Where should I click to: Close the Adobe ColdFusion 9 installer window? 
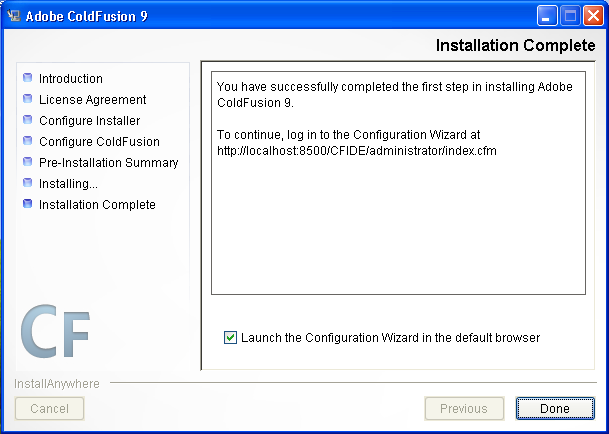tap(593, 16)
